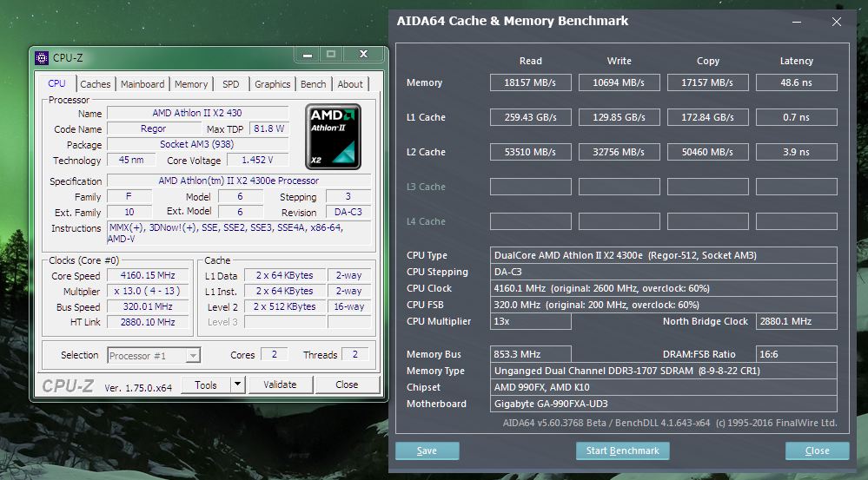Click the Instructions list text in CPU-Z

239,233
